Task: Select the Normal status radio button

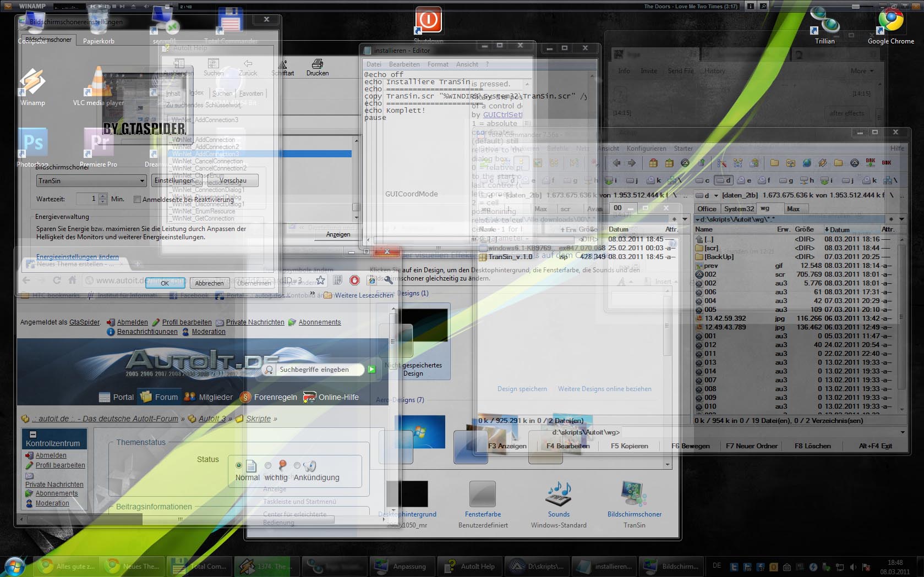Action: pyautogui.click(x=239, y=465)
